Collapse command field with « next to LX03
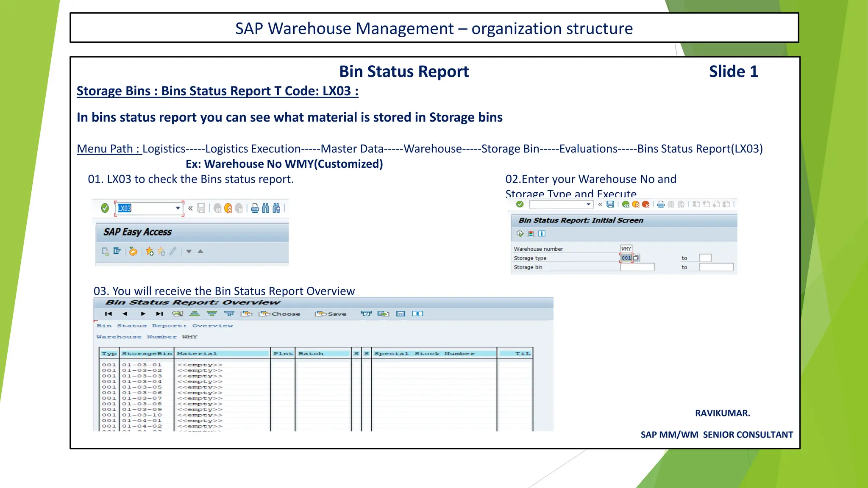The height and width of the screenshot is (488, 868). (x=191, y=208)
